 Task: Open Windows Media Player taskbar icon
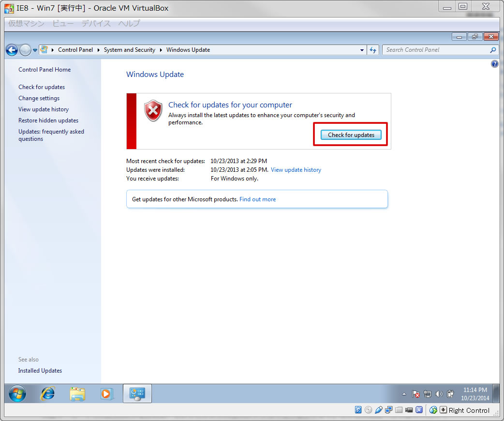[x=106, y=394]
